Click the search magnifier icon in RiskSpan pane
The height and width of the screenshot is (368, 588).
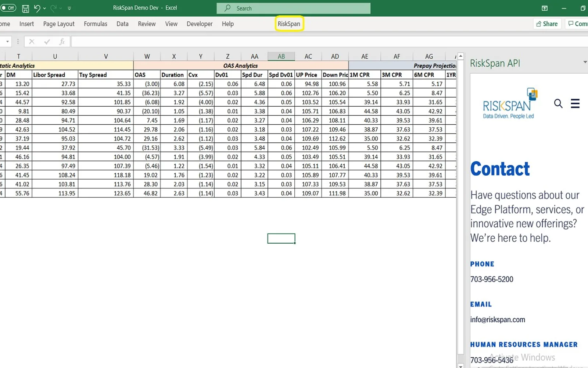point(558,103)
